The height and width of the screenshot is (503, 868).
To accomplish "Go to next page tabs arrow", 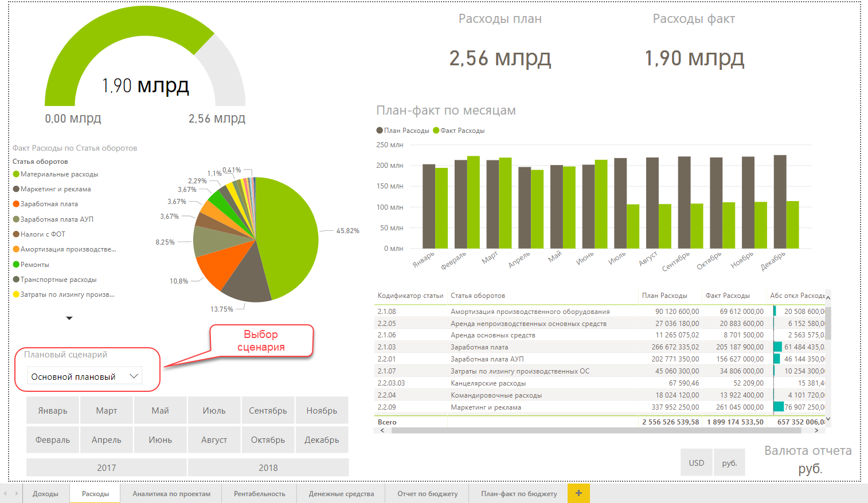I will [x=17, y=493].
